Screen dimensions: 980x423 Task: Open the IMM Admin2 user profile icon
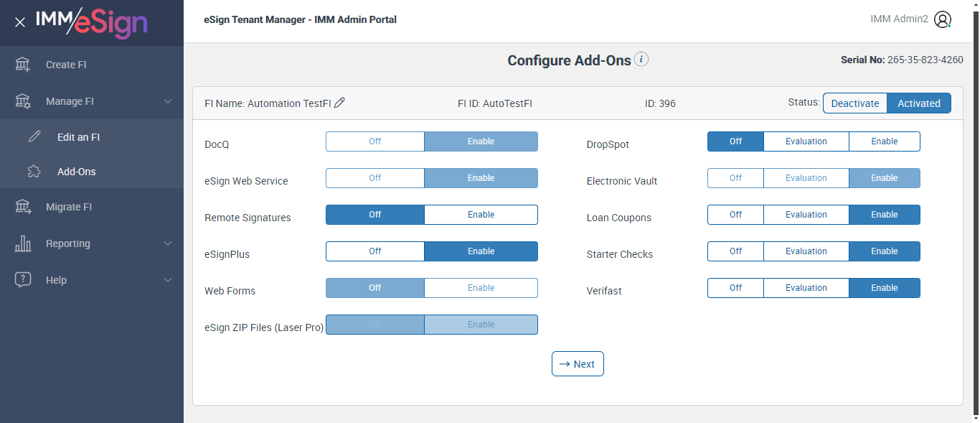(x=943, y=19)
